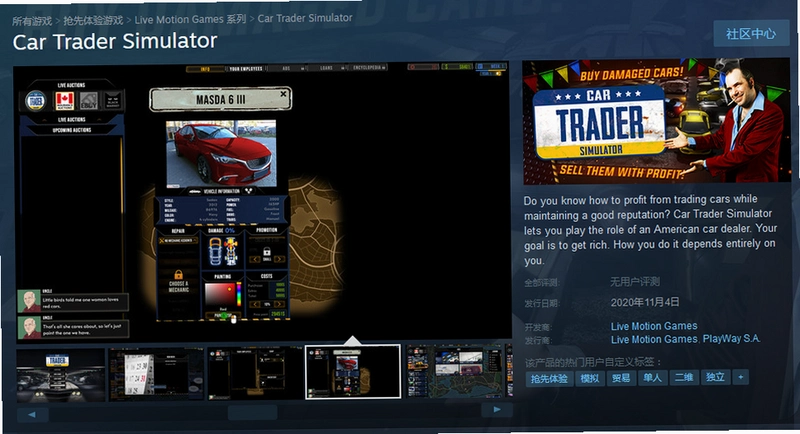Select the 贸易 tag
This screenshot has height=434, width=800.
621,378
